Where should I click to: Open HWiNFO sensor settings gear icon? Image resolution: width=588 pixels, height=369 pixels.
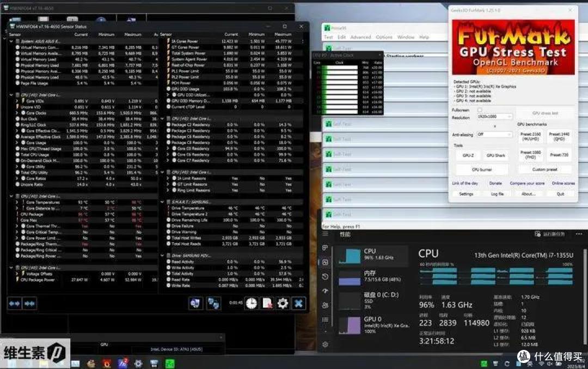(x=283, y=303)
